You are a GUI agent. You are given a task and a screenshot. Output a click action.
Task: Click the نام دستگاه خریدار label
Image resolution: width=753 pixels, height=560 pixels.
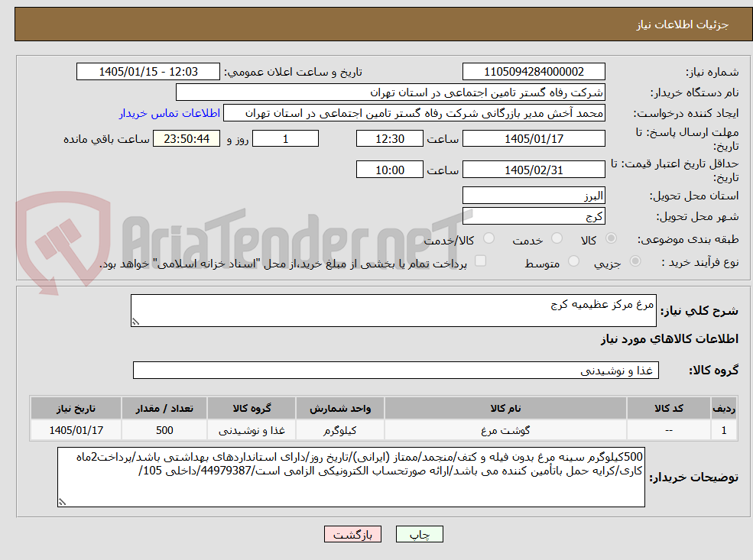[x=694, y=92]
